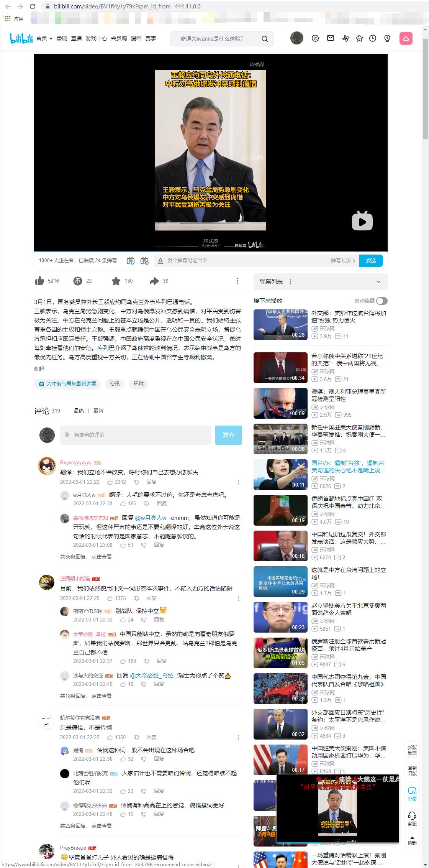Toggle the 小窗 mini-player button

[x=412, y=794]
